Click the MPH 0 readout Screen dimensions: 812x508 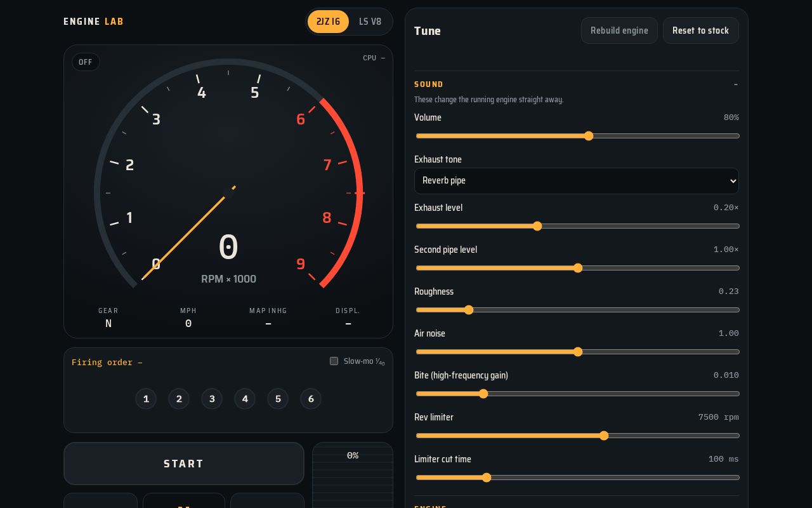tap(188, 317)
